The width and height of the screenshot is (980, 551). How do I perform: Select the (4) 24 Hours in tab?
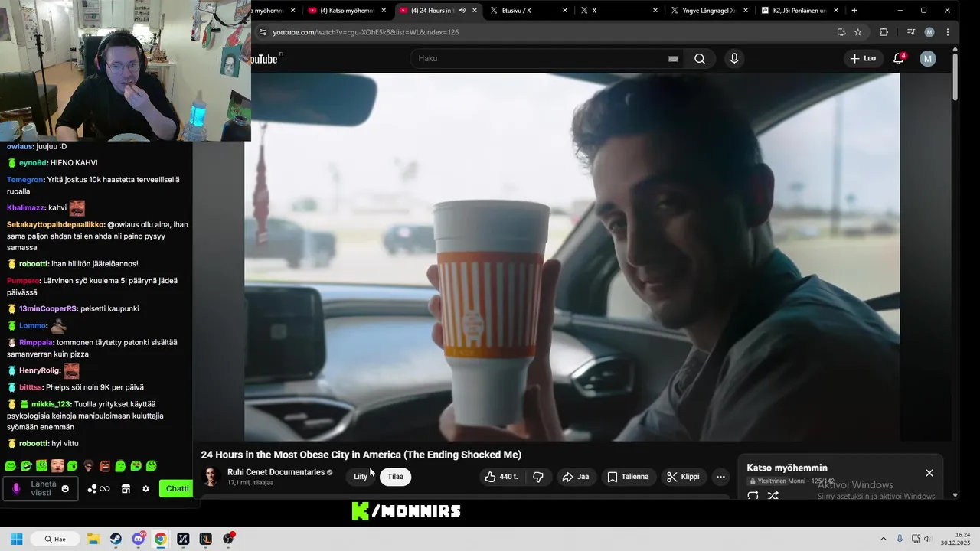tap(437, 11)
